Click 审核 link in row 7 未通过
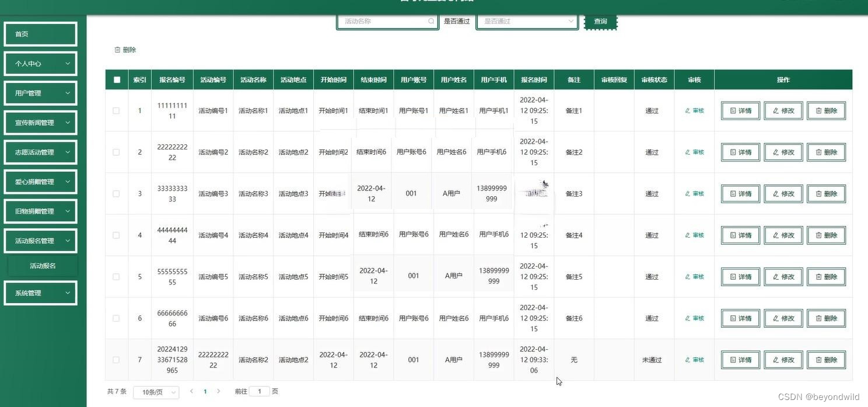This screenshot has height=407, width=868. tap(694, 360)
